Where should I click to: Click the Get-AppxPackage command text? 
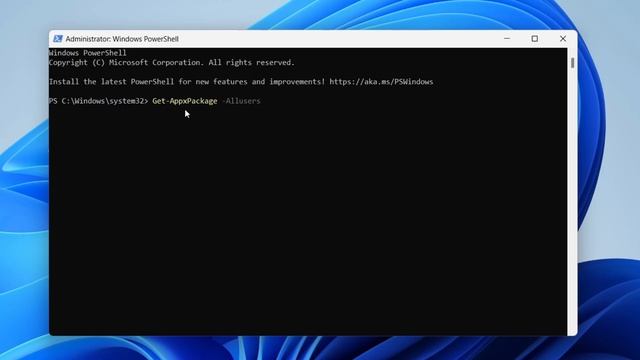185,101
